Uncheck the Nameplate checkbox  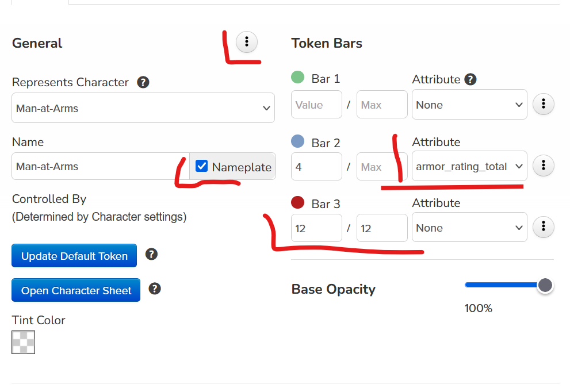click(201, 167)
